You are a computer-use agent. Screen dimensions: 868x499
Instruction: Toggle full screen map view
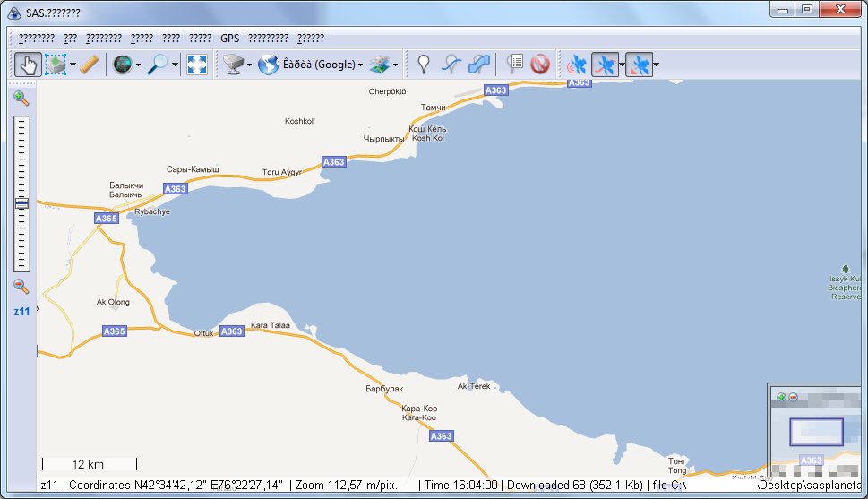(197, 65)
